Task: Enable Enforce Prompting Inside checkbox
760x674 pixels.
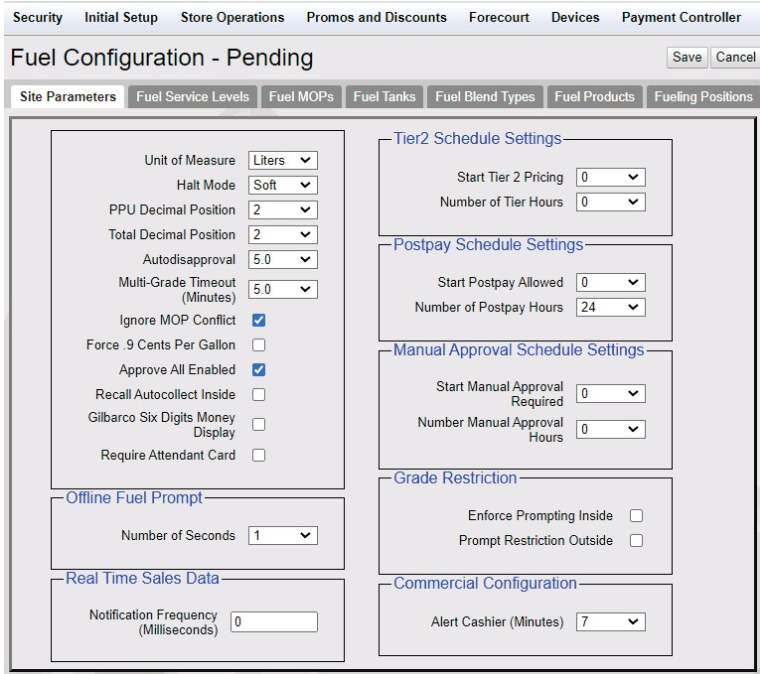Action: (x=636, y=516)
